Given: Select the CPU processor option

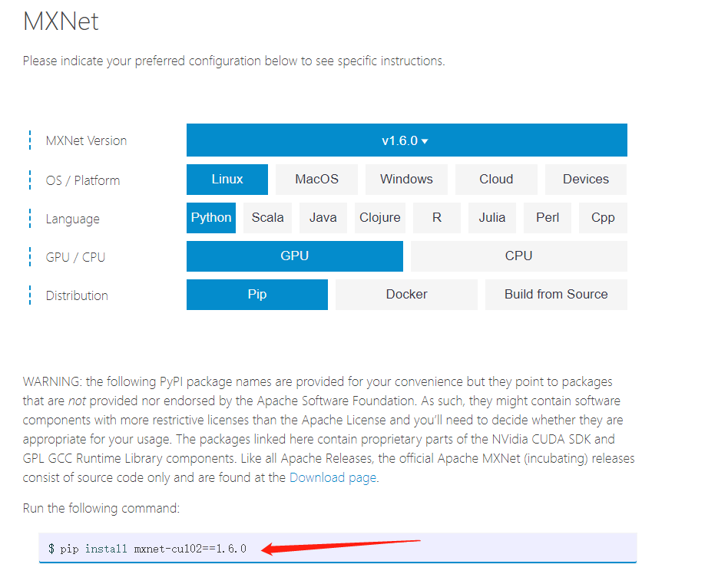Looking at the screenshot, I should click(518, 256).
